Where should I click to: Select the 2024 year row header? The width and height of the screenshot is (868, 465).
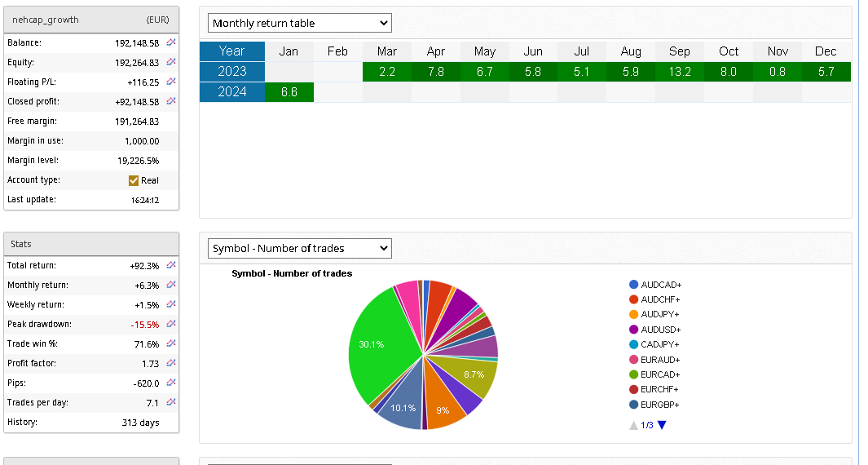(232, 92)
